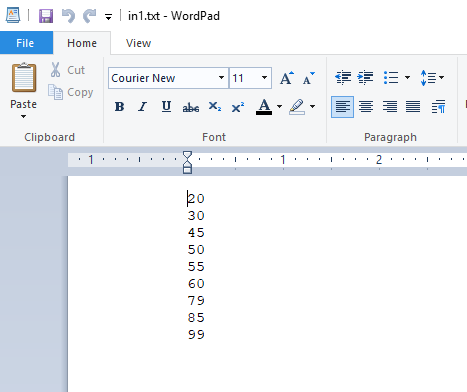
Task: Align text to the left
Action: click(342, 107)
